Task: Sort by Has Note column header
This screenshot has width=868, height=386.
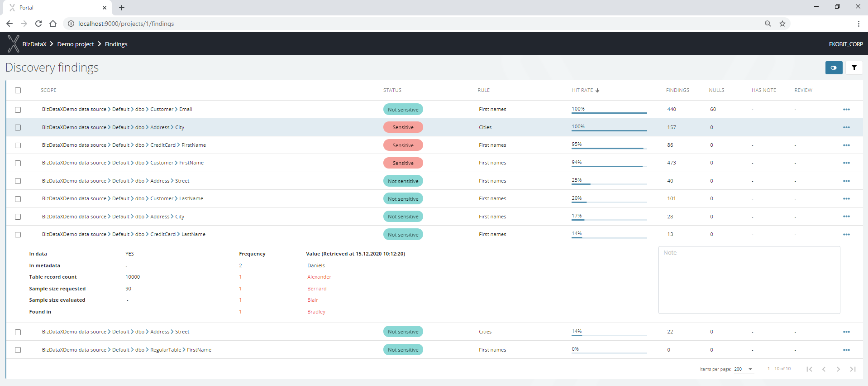Action: pyautogui.click(x=764, y=90)
